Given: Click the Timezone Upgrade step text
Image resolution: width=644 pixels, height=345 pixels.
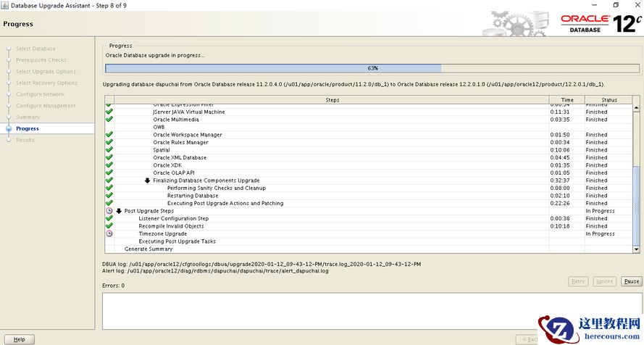Looking at the screenshot, I should (163, 233).
